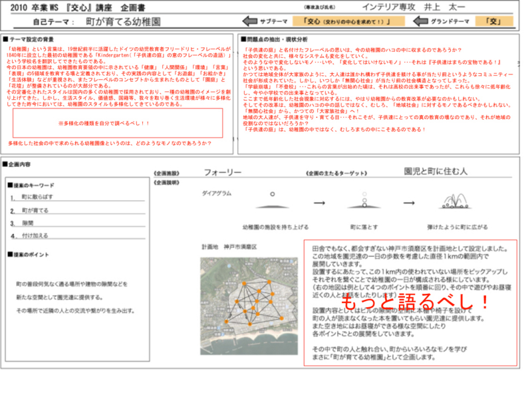Click the third diagram: burst spreading over town

click(456, 201)
